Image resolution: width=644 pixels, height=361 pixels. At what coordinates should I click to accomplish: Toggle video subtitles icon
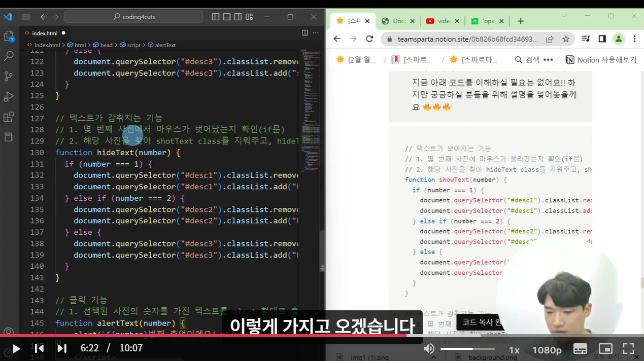(580, 349)
